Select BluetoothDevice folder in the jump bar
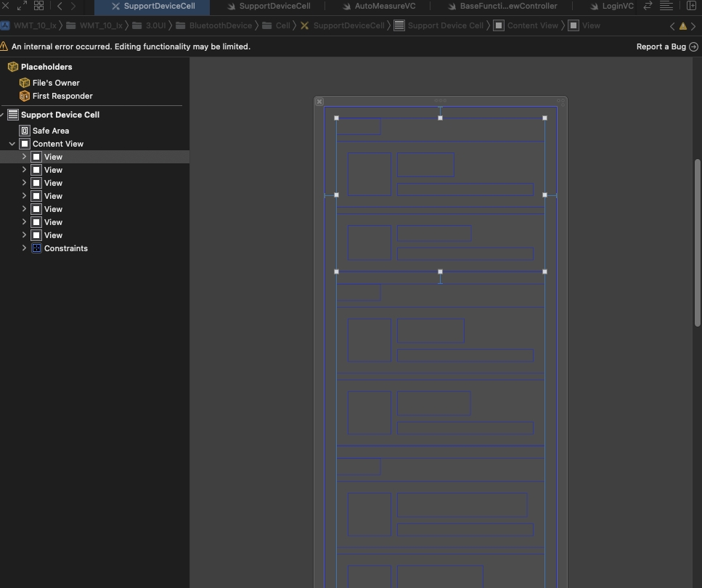Image resolution: width=702 pixels, height=588 pixels. click(220, 25)
